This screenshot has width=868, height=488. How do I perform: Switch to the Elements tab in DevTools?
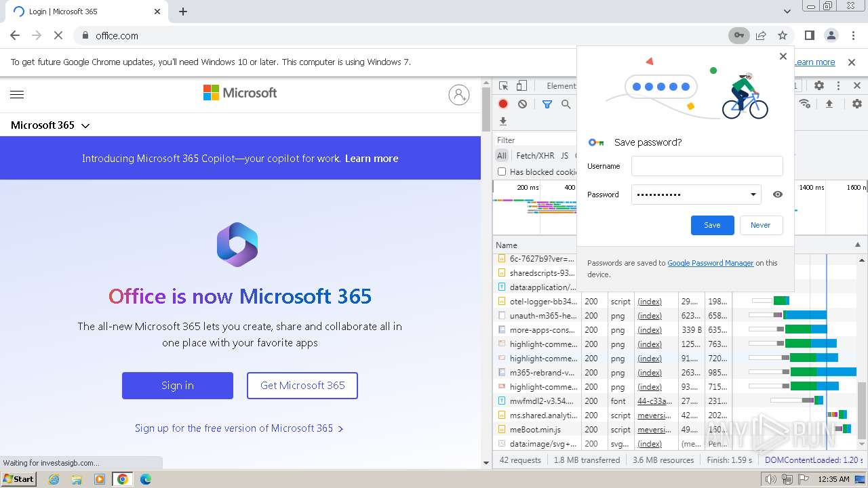561,85
